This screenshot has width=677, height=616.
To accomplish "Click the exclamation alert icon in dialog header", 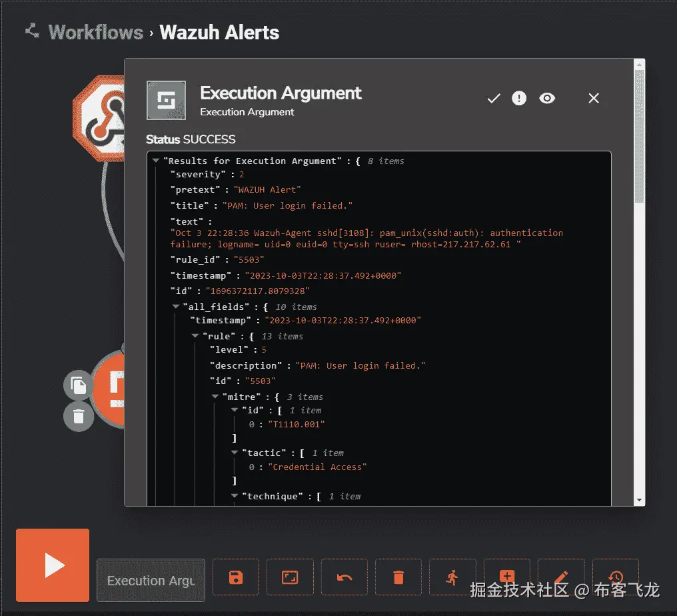I will (x=519, y=98).
